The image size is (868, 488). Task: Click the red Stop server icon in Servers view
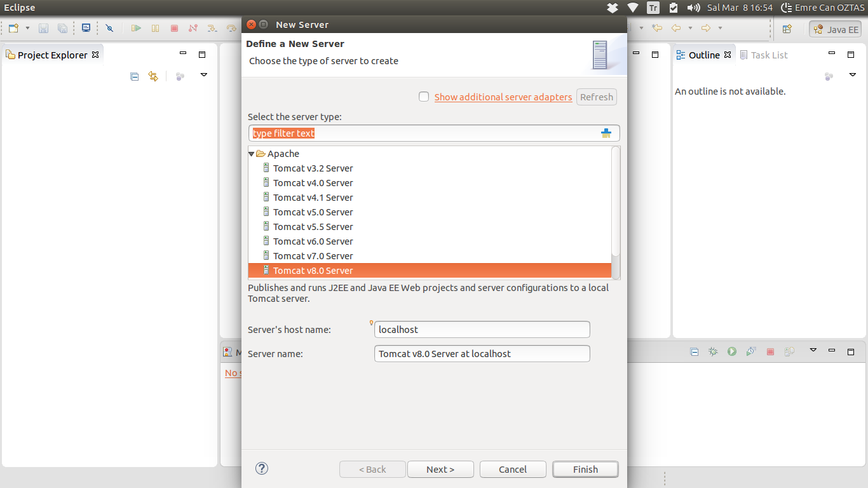tap(770, 351)
